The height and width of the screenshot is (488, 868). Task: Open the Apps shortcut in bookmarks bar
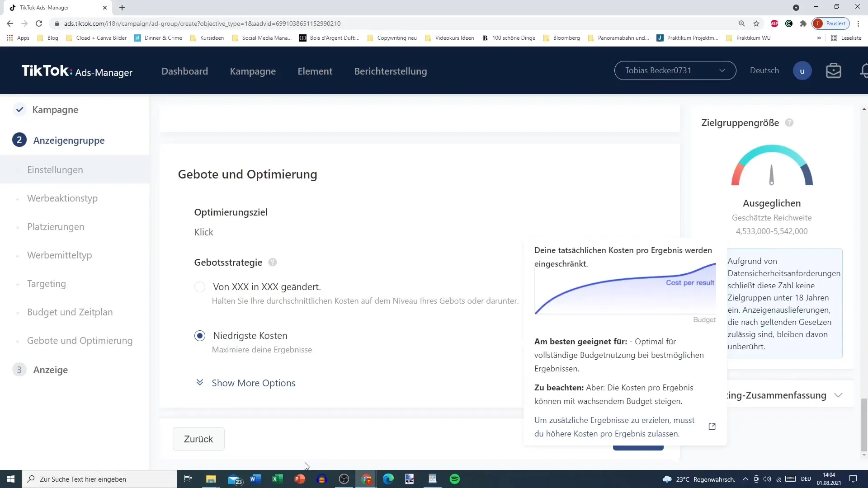click(18, 38)
